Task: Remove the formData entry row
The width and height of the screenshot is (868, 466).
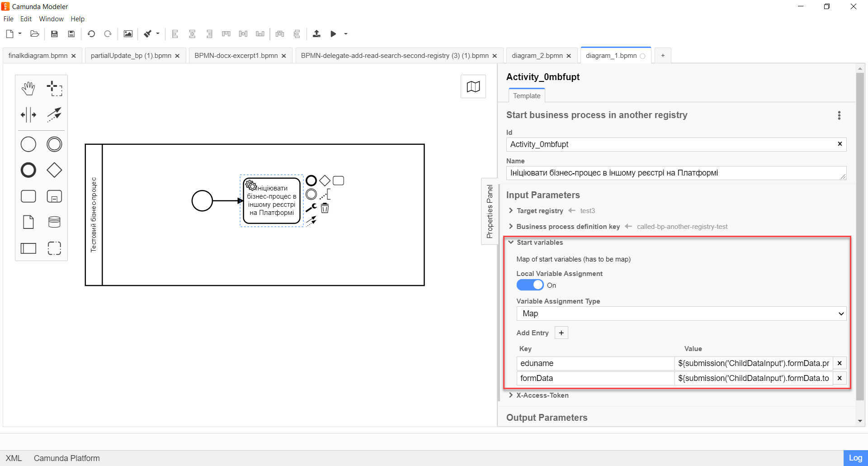Action: coord(840,378)
